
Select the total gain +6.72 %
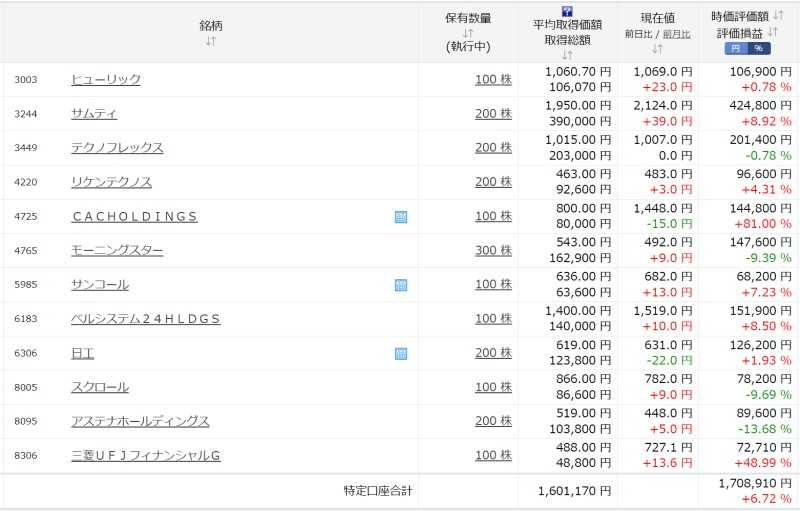point(766,499)
